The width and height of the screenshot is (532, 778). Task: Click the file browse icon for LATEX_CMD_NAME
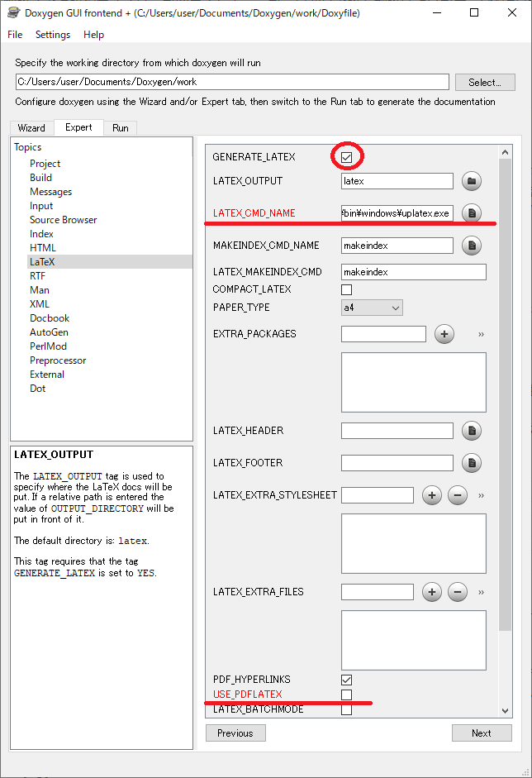click(471, 213)
